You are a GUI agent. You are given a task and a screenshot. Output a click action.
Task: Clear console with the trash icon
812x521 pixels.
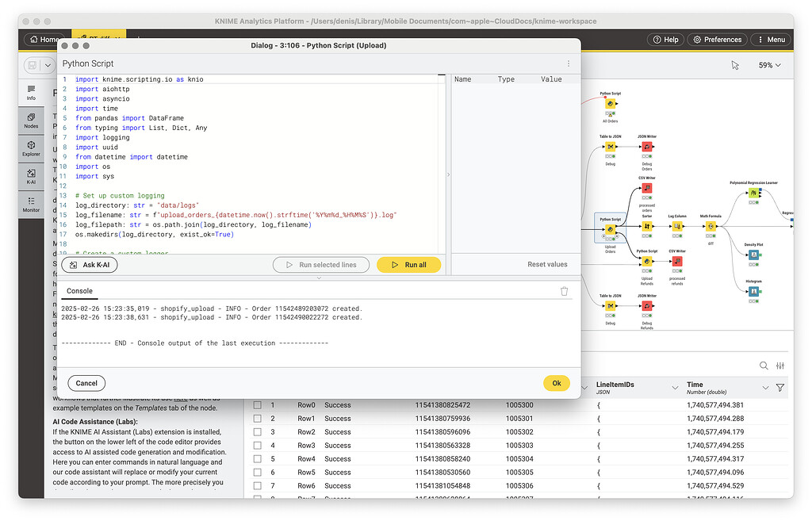click(x=564, y=291)
